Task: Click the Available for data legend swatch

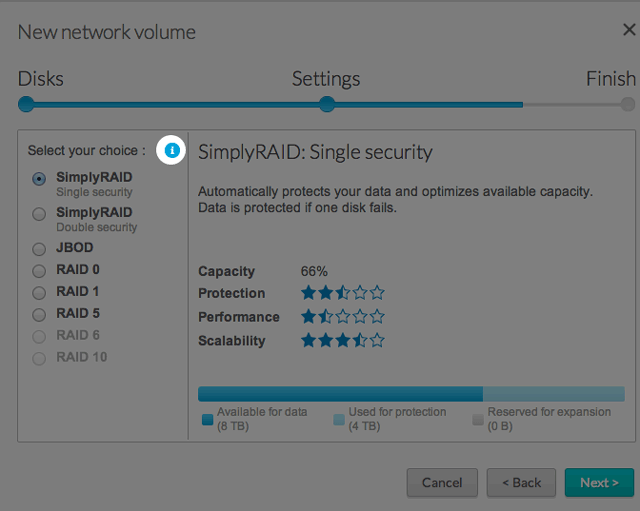Action: [x=208, y=420]
